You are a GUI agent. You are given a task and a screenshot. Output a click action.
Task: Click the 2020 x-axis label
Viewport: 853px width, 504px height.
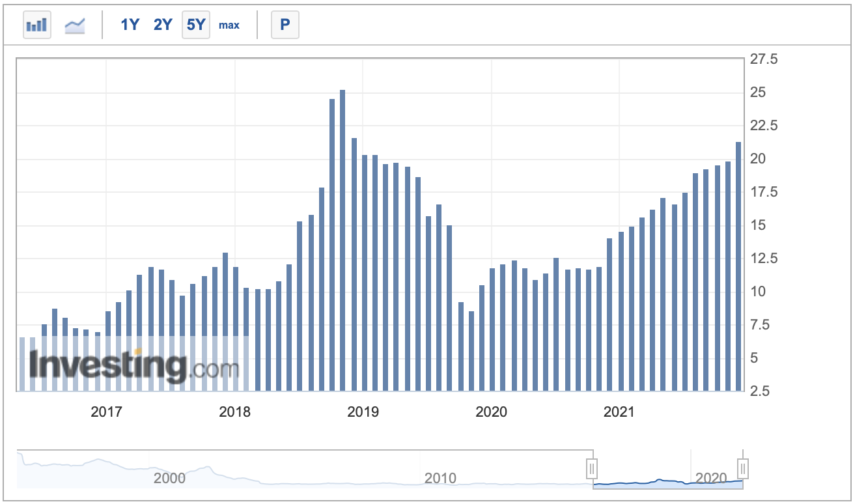(492, 412)
